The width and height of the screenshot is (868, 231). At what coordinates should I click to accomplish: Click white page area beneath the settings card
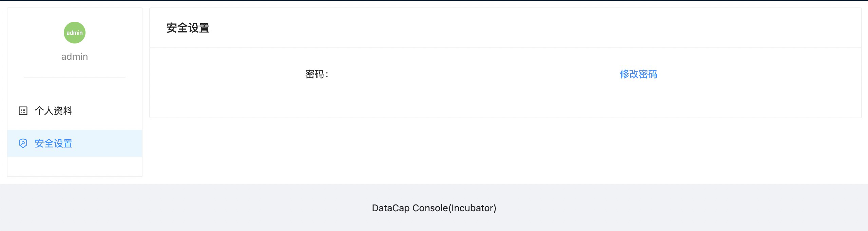coord(505,151)
